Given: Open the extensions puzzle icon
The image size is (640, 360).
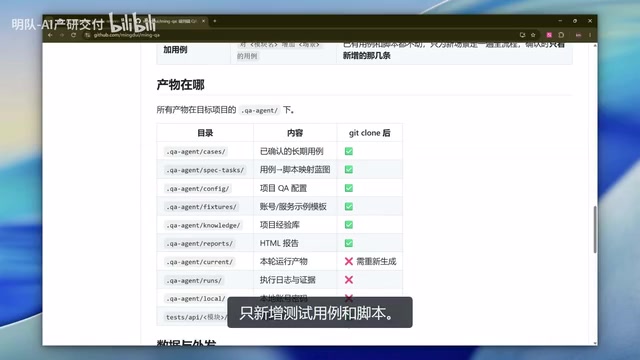Looking at the screenshot, I should click(561, 35).
